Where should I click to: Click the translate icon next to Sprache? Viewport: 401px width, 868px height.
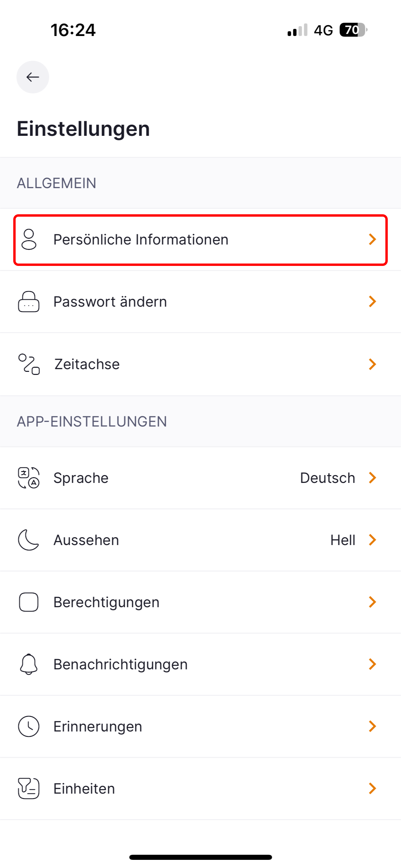click(x=29, y=478)
